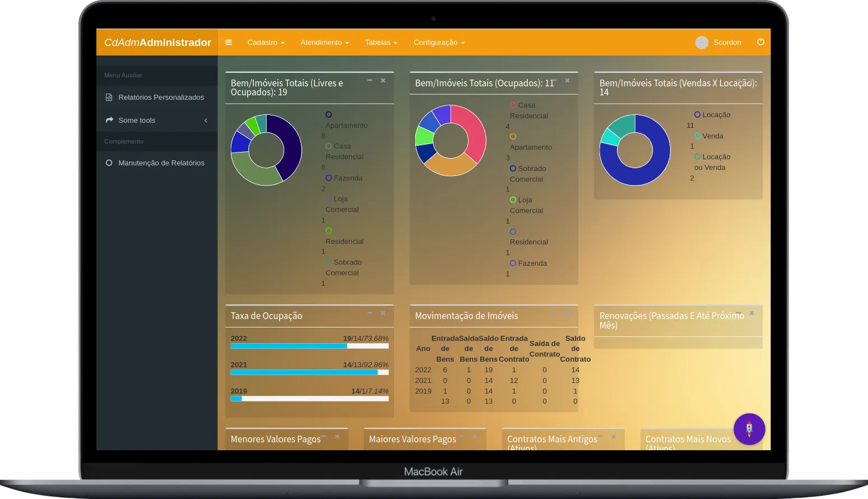Open the Cadastro dropdown menu
The width and height of the screenshot is (868, 499).
pos(266,43)
